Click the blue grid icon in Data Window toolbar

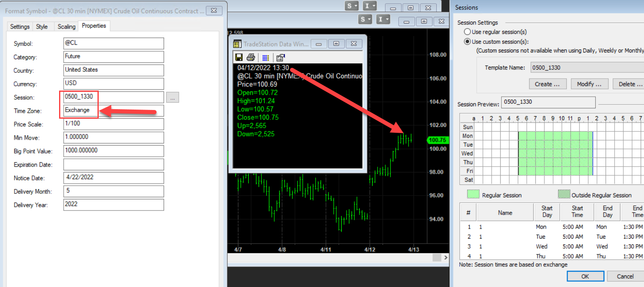(x=266, y=57)
